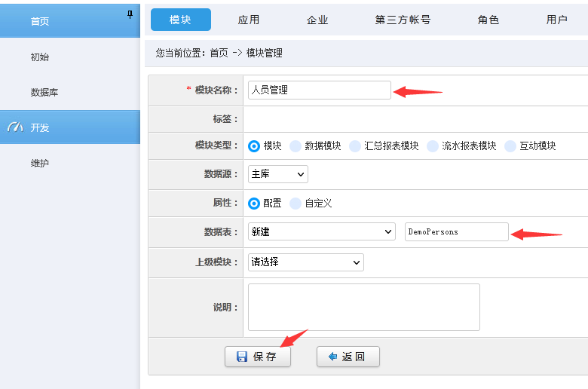Choose the 汇总报表模块 radio option
Screen dimensions: 588x389
[355, 146]
